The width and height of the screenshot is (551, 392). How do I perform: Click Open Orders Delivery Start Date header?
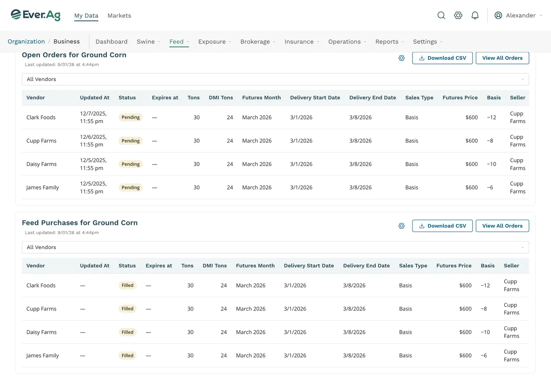click(x=315, y=97)
